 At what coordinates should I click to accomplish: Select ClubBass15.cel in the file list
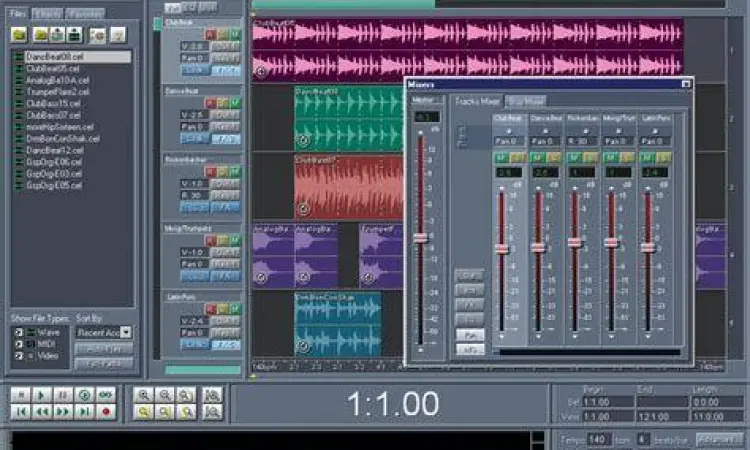53,103
